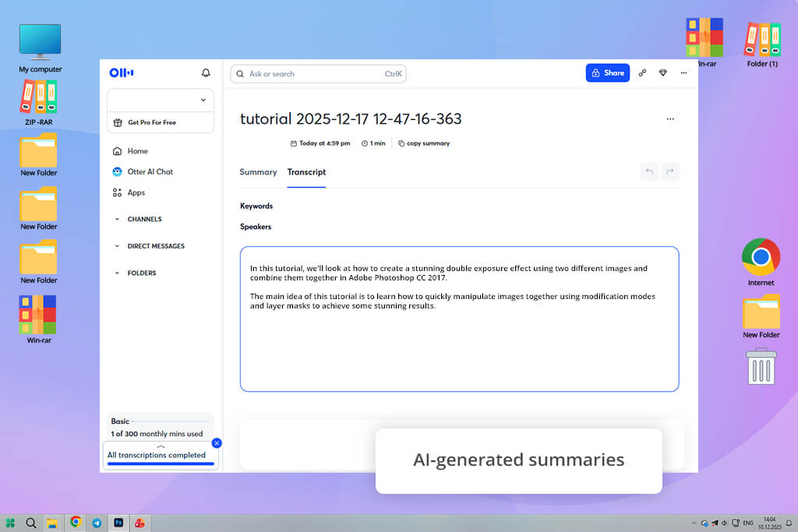Open Apps in sidebar
The height and width of the screenshot is (532, 798).
(x=129, y=192)
